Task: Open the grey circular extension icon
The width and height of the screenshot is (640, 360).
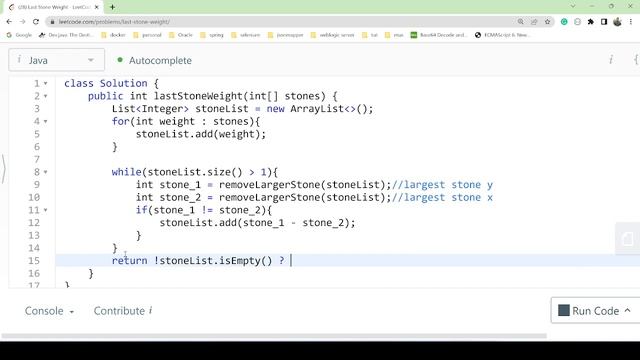Action: click(577, 22)
